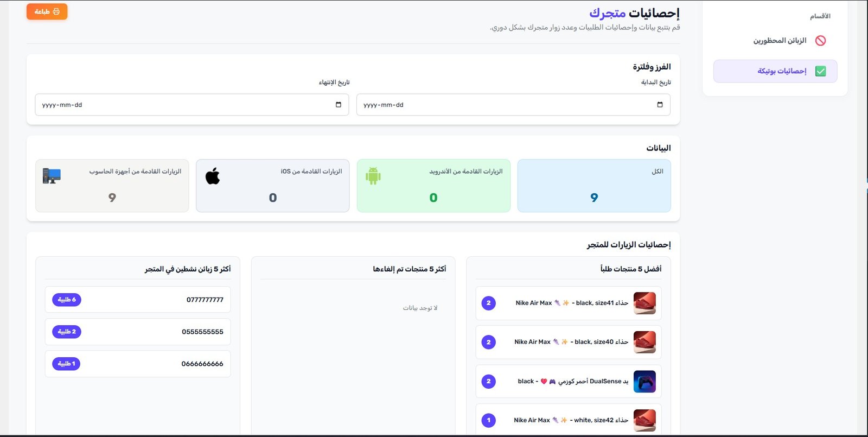Select the all visits blue card

click(x=594, y=186)
